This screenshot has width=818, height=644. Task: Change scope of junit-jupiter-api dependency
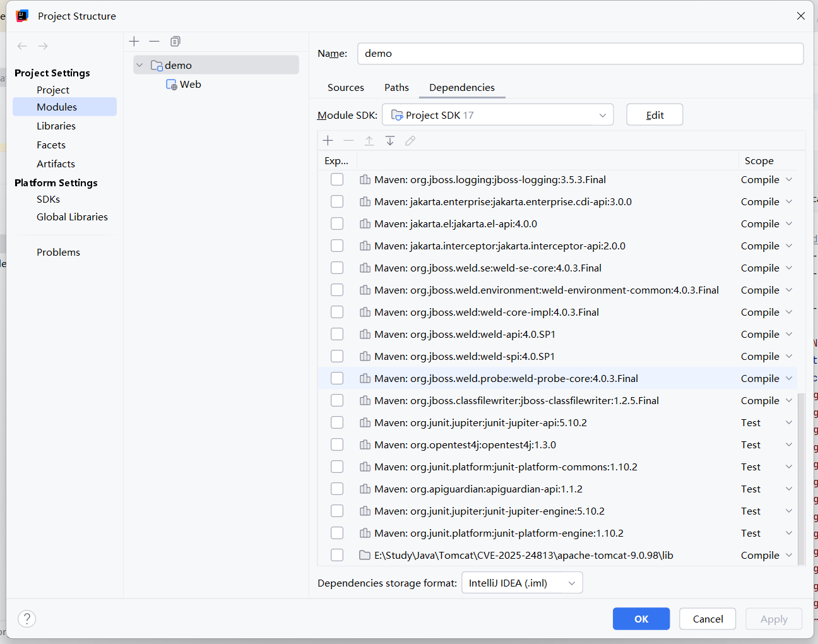[766, 423]
